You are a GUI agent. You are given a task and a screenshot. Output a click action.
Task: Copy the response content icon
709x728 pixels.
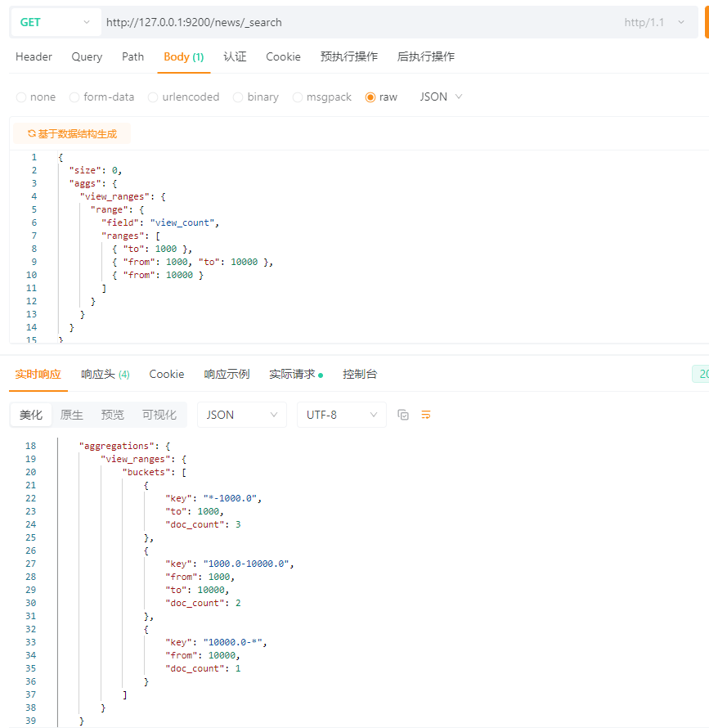click(x=403, y=415)
